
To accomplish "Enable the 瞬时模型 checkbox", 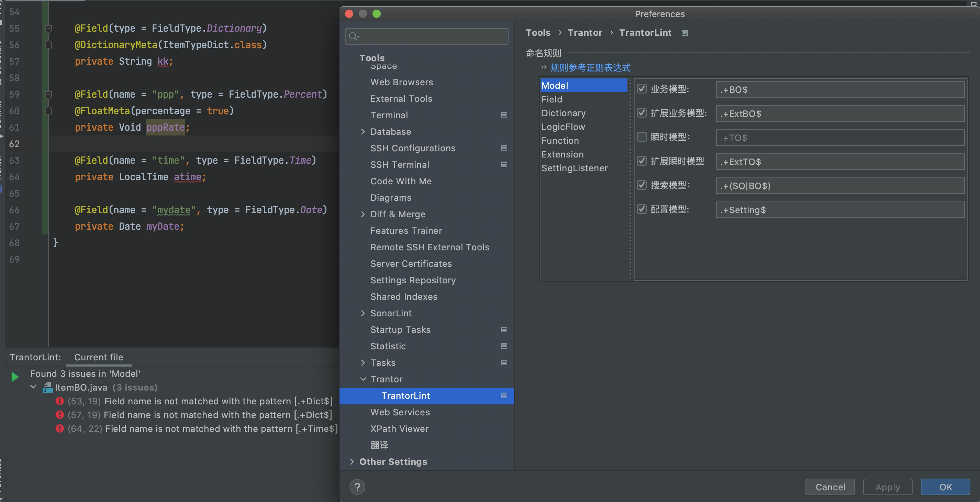I will (x=642, y=137).
